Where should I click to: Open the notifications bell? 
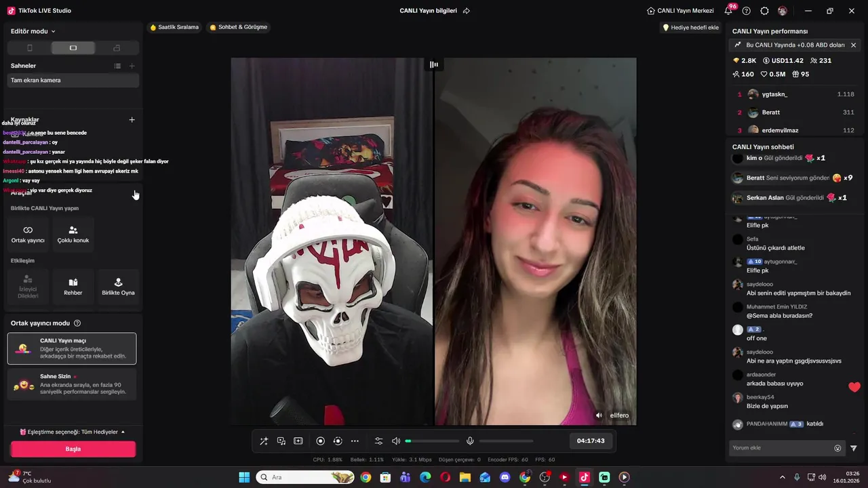(x=728, y=11)
